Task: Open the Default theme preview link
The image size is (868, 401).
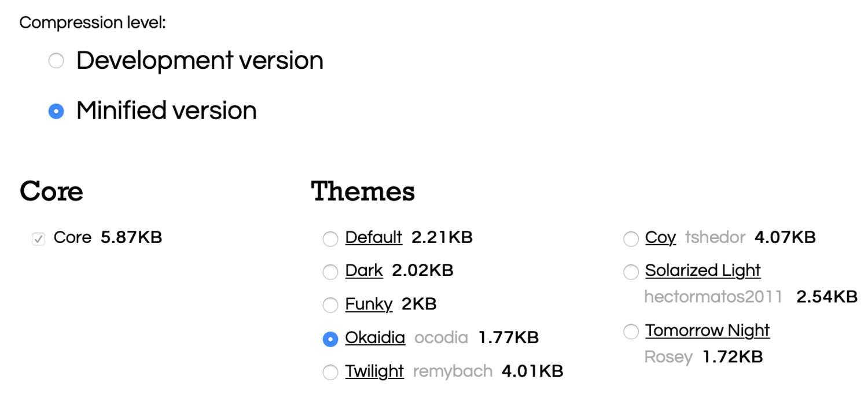Action: click(373, 237)
